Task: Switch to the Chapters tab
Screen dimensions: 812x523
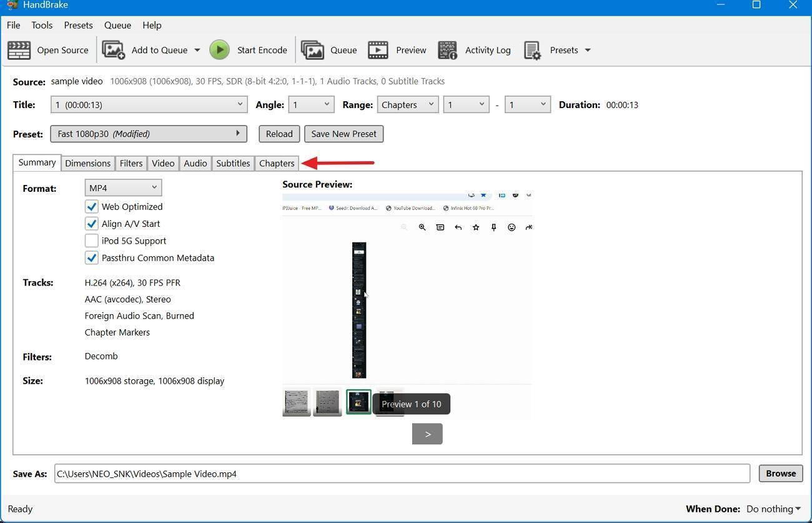Action: tap(277, 163)
